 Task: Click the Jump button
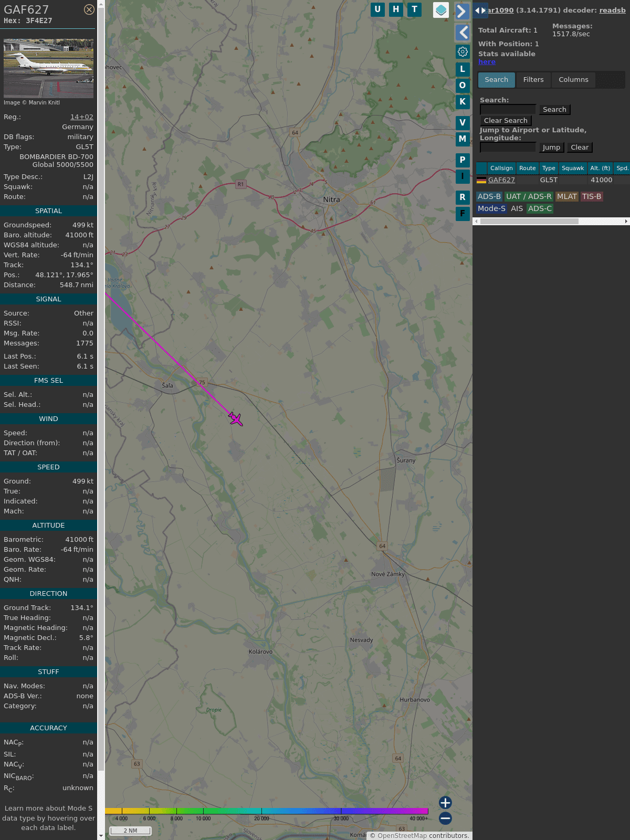pos(551,148)
